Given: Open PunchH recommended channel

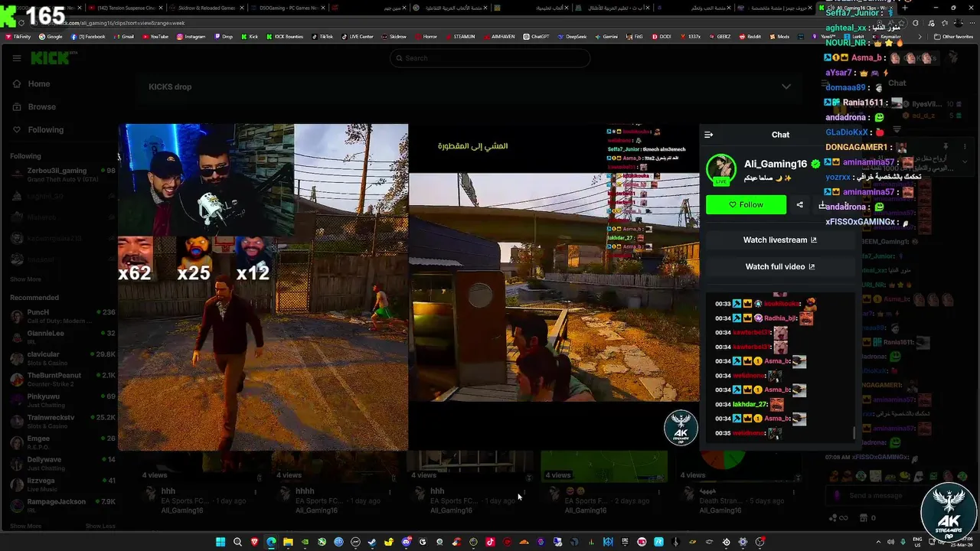Looking at the screenshot, I should [63, 316].
